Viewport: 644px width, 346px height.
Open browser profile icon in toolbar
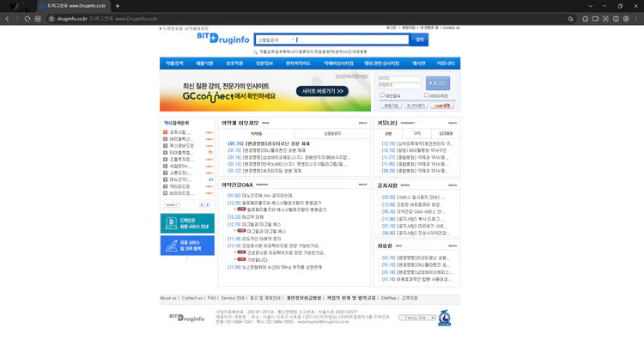[x=626, y=19]
